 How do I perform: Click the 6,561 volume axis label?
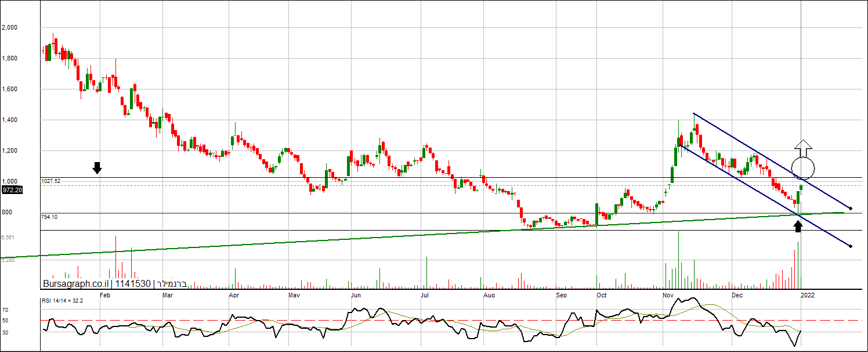[8, 238]
